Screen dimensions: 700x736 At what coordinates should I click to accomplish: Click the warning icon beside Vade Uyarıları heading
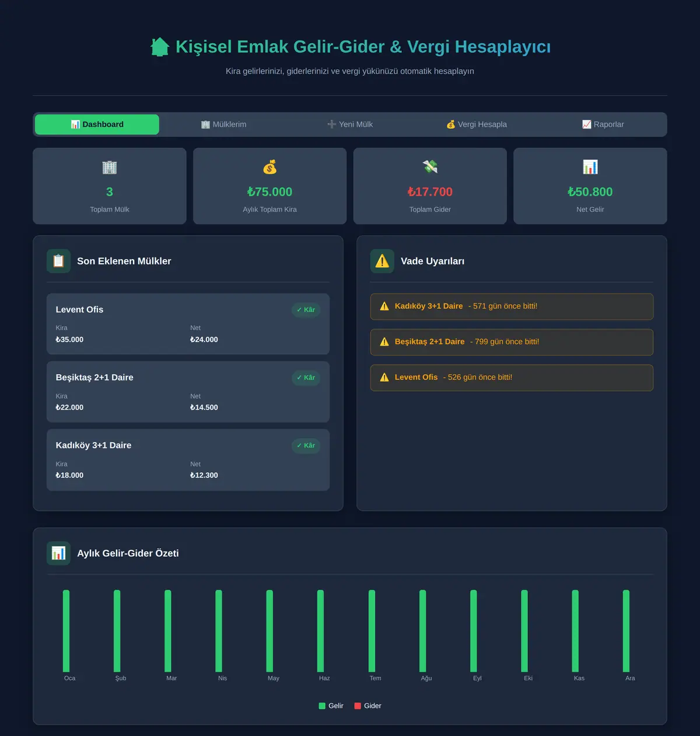point(382,261)
